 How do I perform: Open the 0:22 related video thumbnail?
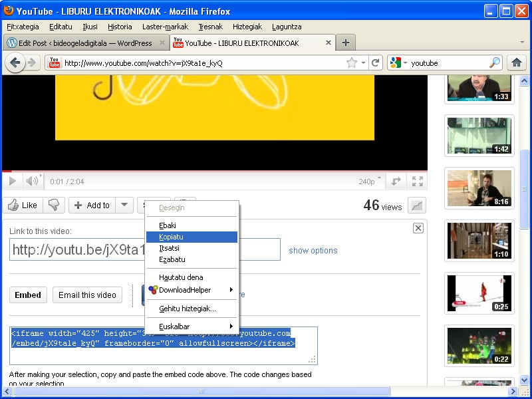[x=479, y=346]
